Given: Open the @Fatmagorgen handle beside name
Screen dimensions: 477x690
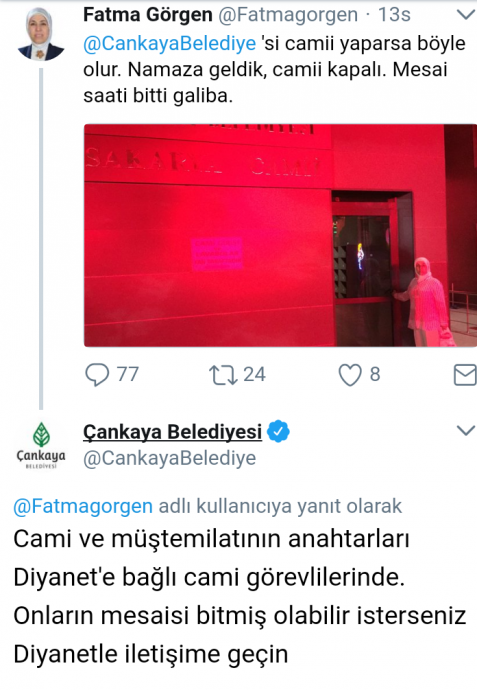Looking at the screenshot, I should [288, 15].
